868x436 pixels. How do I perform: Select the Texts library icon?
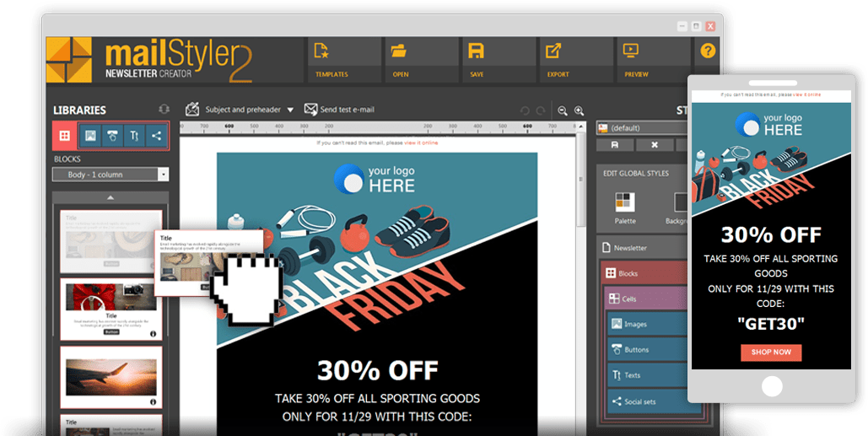(134, 136)
